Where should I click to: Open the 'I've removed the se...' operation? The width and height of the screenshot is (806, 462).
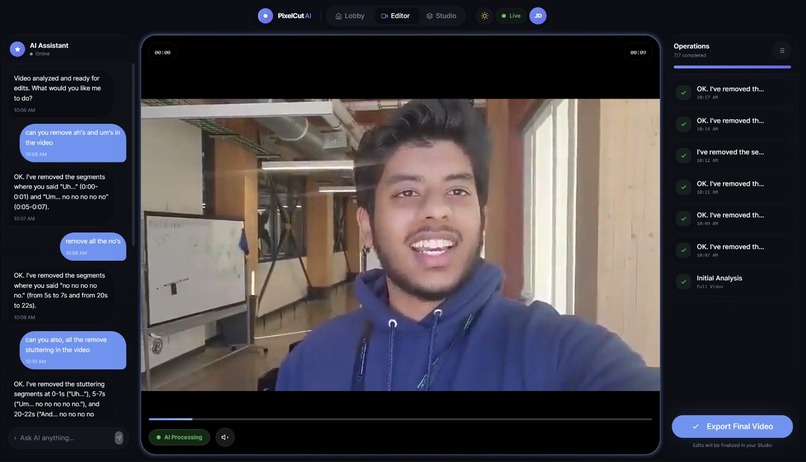coord(732,156)
